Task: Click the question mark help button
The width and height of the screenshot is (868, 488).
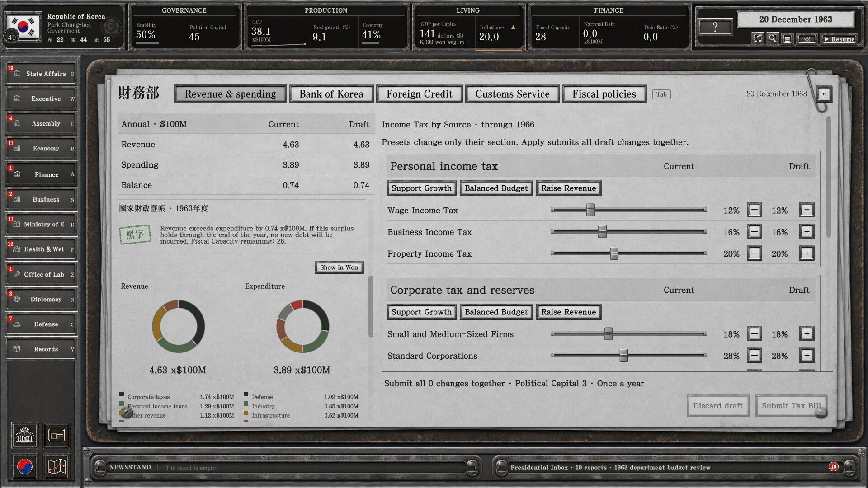Action: pos(715,27)
